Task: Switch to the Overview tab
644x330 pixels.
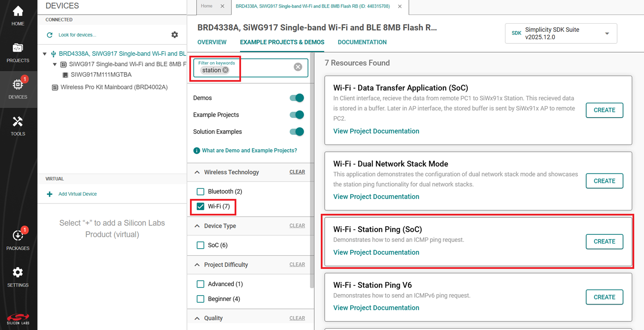Action: tap(212, 42)
